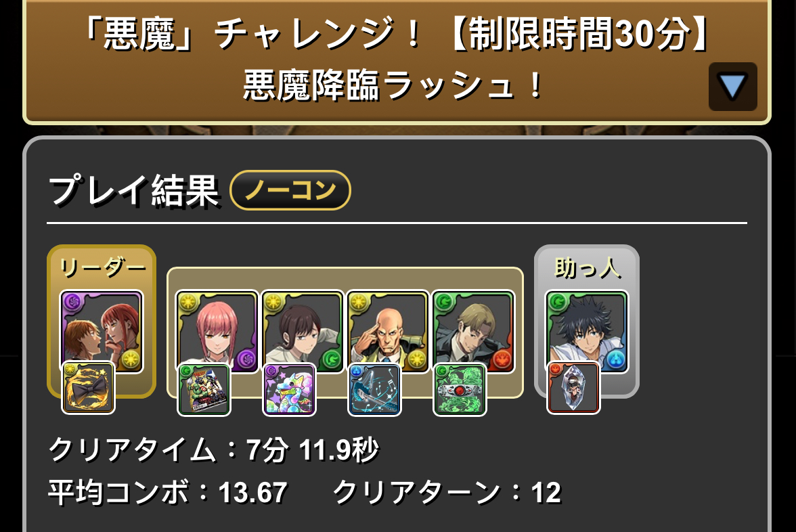Image resolution: width=796 pixels, height=532 pixels.
Task: Select the bald man in suit card
Action: click(388, 331)
